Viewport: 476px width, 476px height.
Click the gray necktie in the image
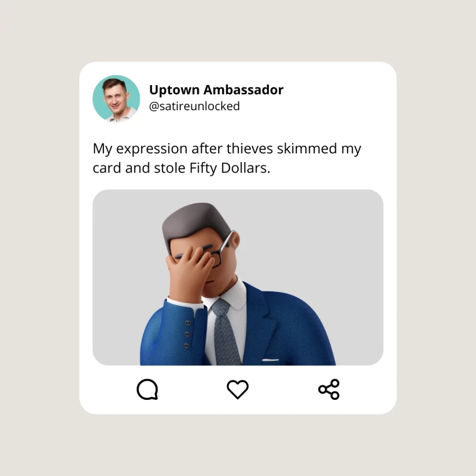(x=225, y=331)
